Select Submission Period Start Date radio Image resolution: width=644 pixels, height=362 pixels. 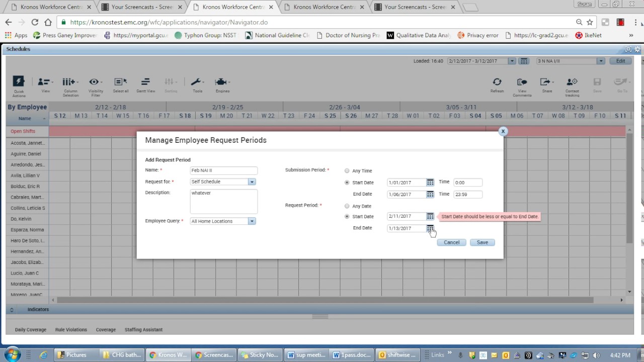click(347, 183)
